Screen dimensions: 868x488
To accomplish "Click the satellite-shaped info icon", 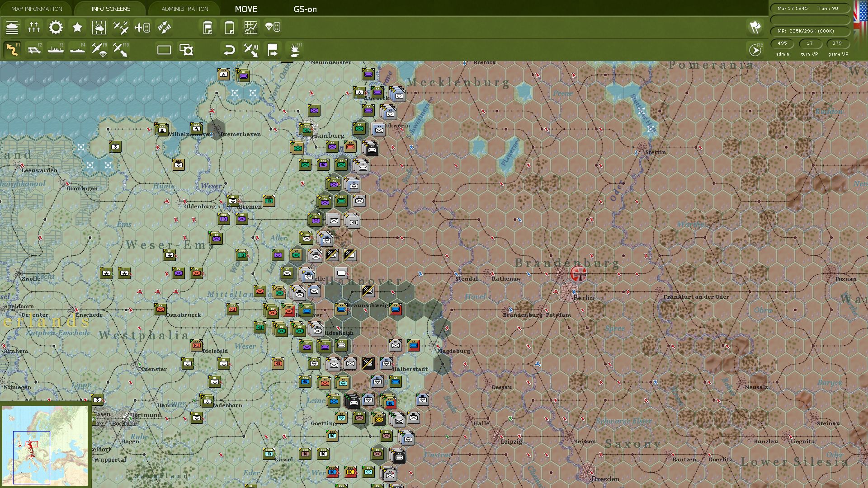I will pos(164,28).
